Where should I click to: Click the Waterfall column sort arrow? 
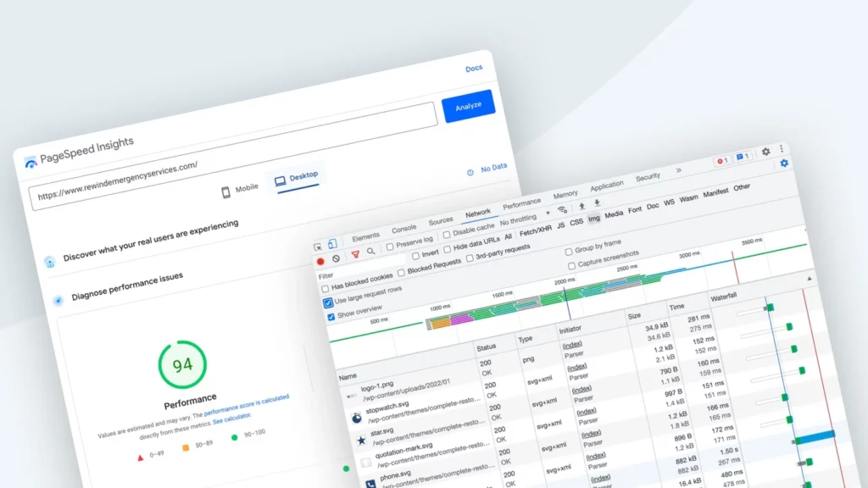click(810, 279)
